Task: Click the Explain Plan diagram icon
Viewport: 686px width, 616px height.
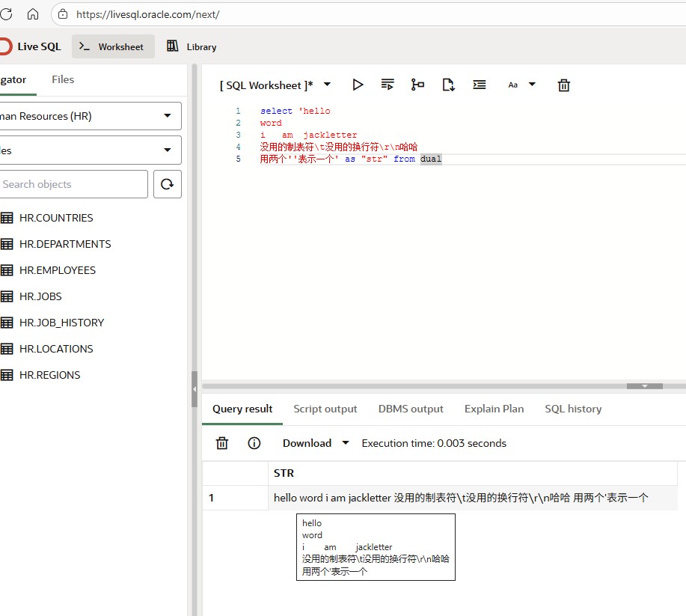Action: pos(417,85)
